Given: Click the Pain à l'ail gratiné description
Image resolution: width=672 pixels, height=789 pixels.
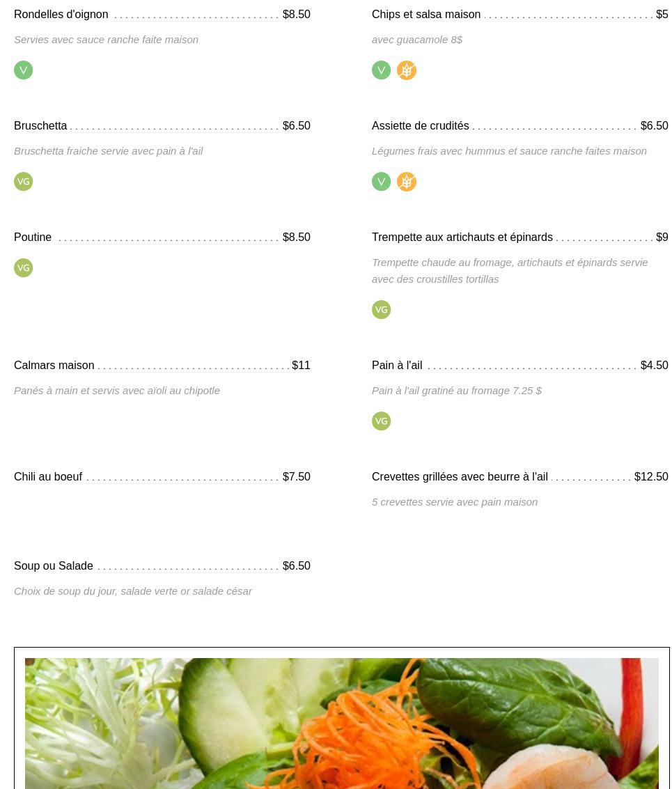Looking at the screenshot, I should [457, 391].
